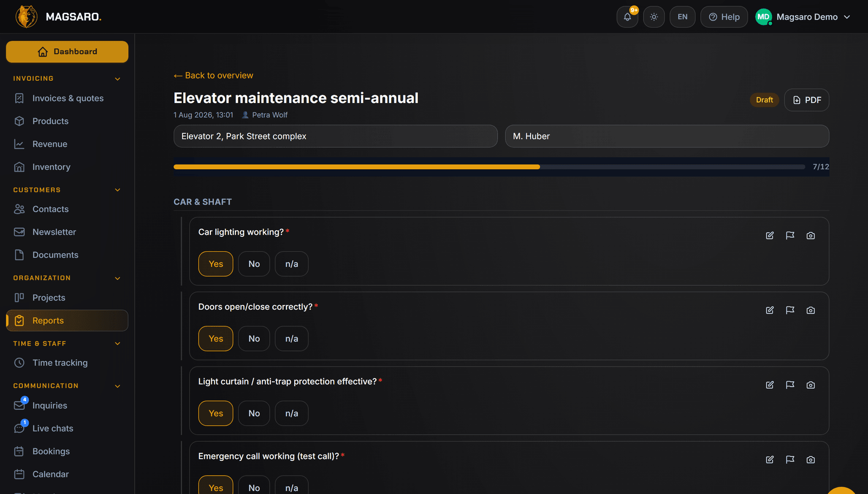This screenshot has height=494, width=868.
Task: Open Live chats in sidebar
Action: [x=67, y=428]
